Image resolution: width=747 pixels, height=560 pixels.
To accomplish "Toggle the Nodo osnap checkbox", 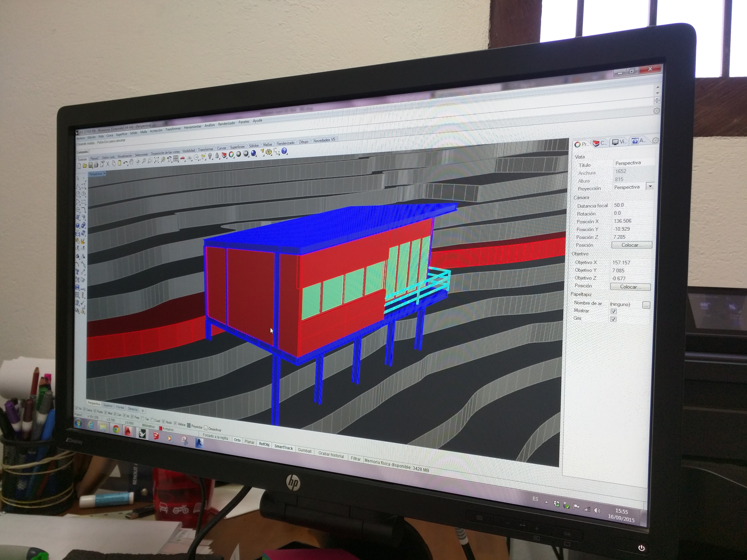I will [x=163, y=421].
